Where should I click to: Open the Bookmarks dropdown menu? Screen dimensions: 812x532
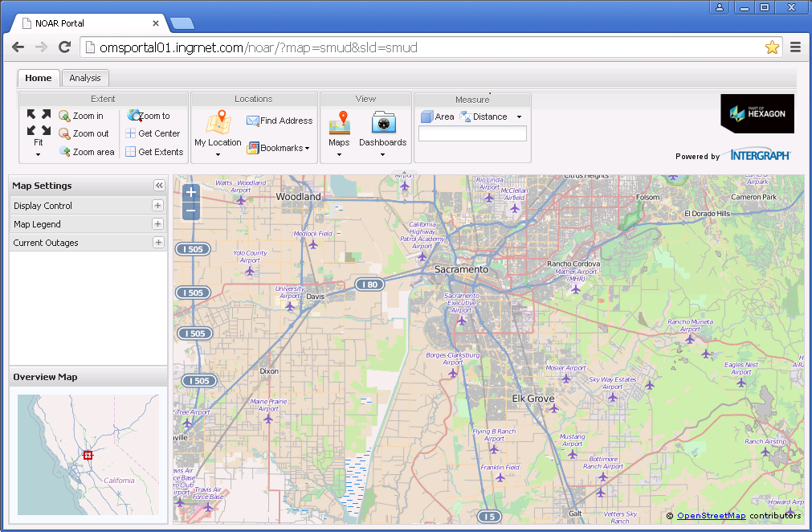click(x=279, y=148)
